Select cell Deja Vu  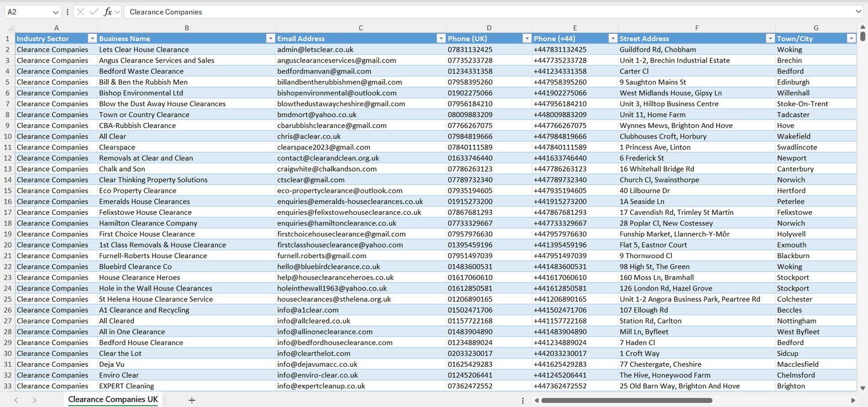click(187, 364)
